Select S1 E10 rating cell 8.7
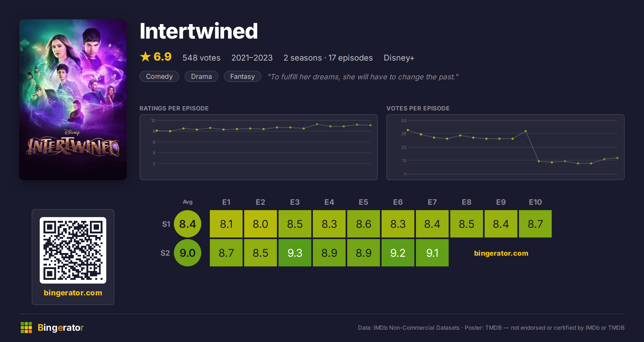644x342 pixels. point(535,224)
